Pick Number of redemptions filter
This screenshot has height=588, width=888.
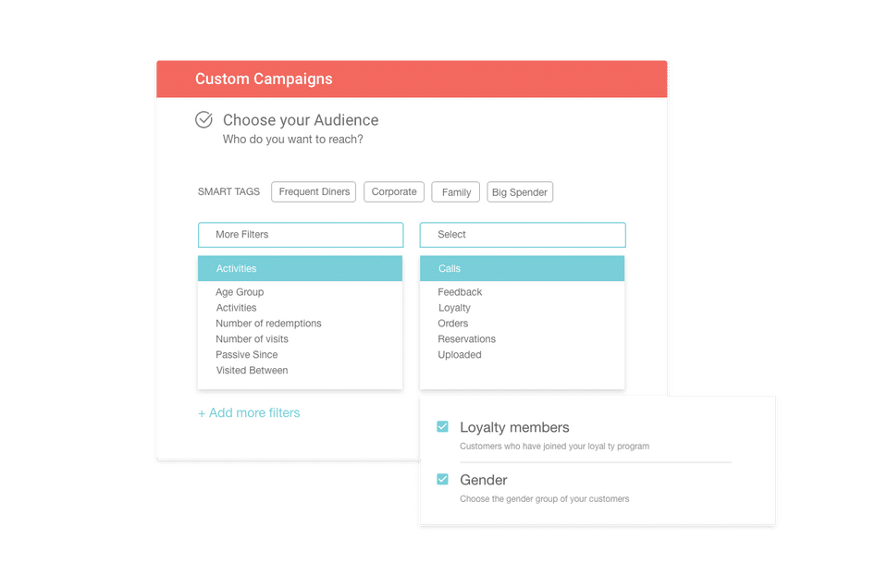pos(268,324)
